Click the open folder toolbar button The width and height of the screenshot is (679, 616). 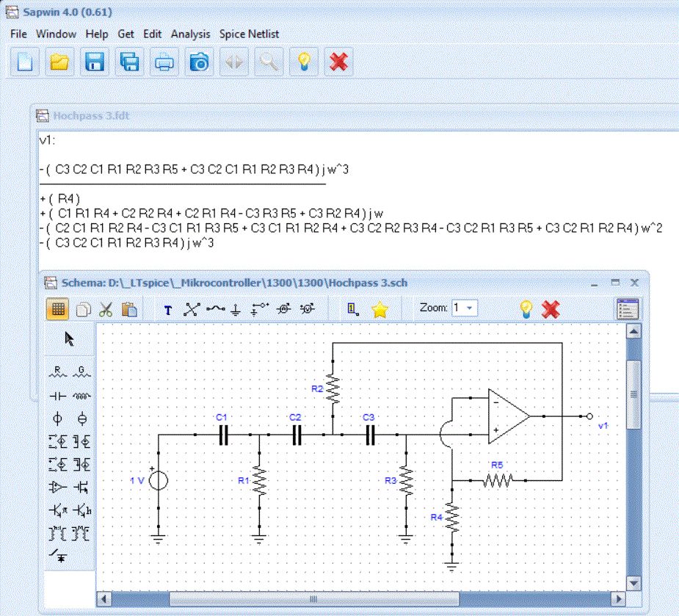59,62
